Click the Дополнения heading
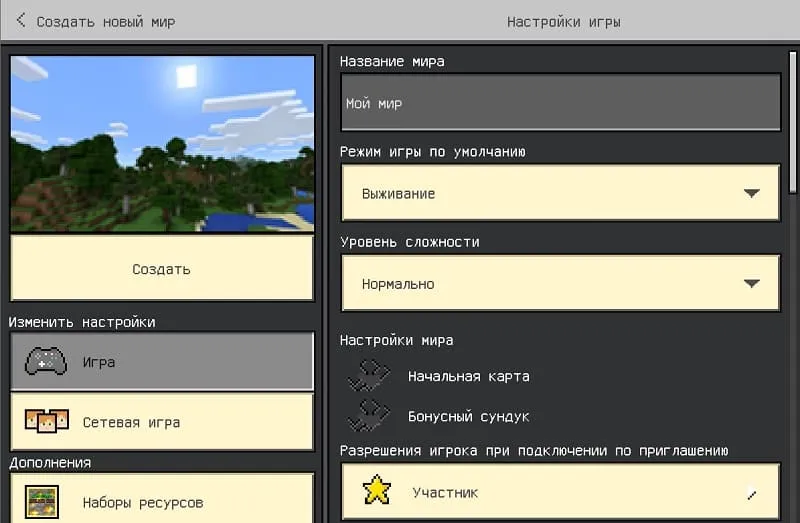 [50, 463]
